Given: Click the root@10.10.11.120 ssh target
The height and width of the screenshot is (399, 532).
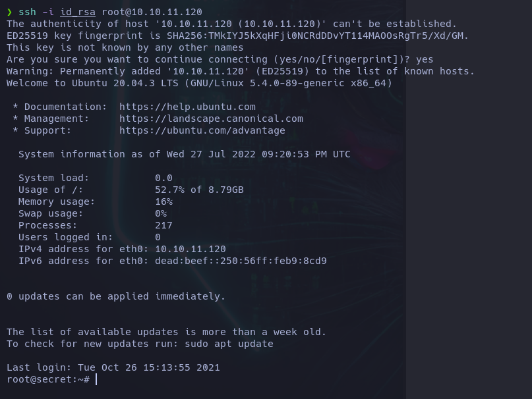Looking at the screenshot, I should click(152, 12).
